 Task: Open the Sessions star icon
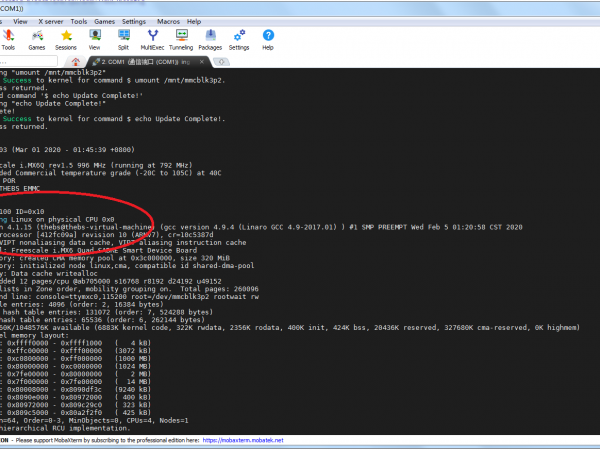click(65, 37)
